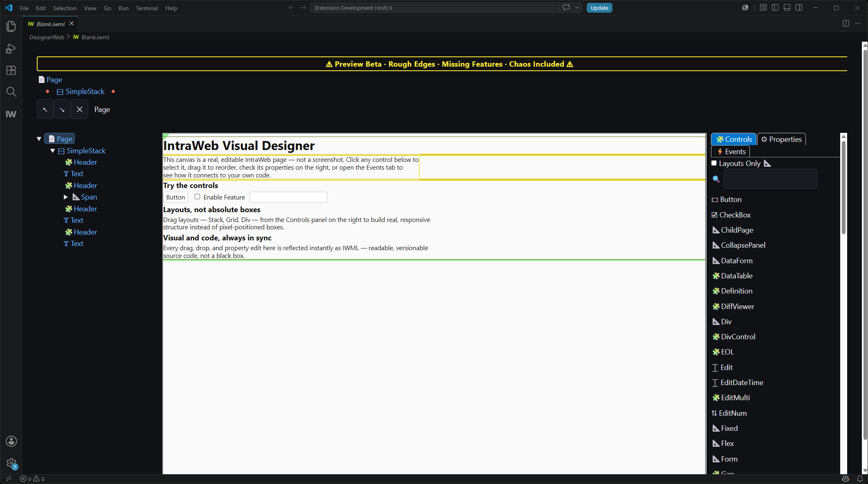Switch to the Properties tab
The image size is (868, 484).
pyautogui.click(x=781, y=139)
